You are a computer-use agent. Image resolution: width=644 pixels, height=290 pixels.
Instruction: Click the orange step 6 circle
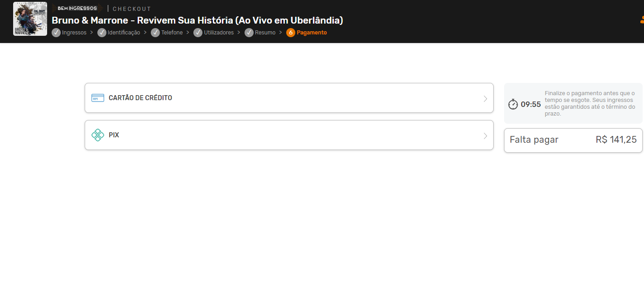291,33
